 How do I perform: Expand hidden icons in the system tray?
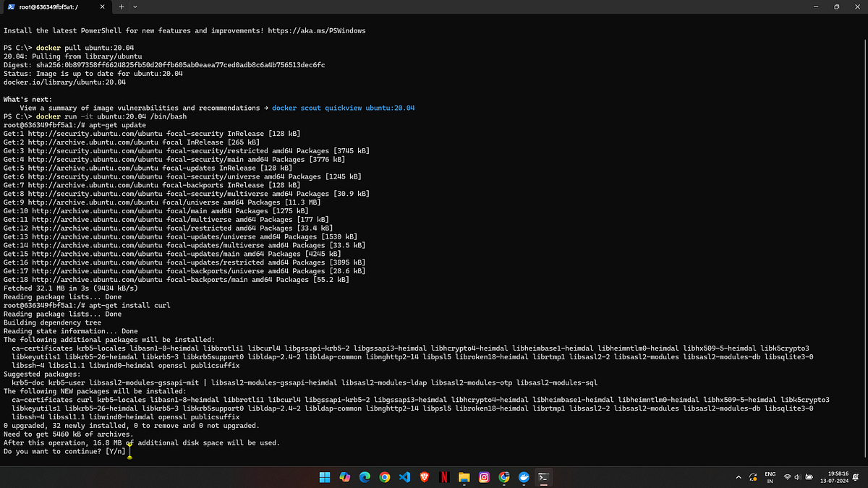(x=739, y=477)
